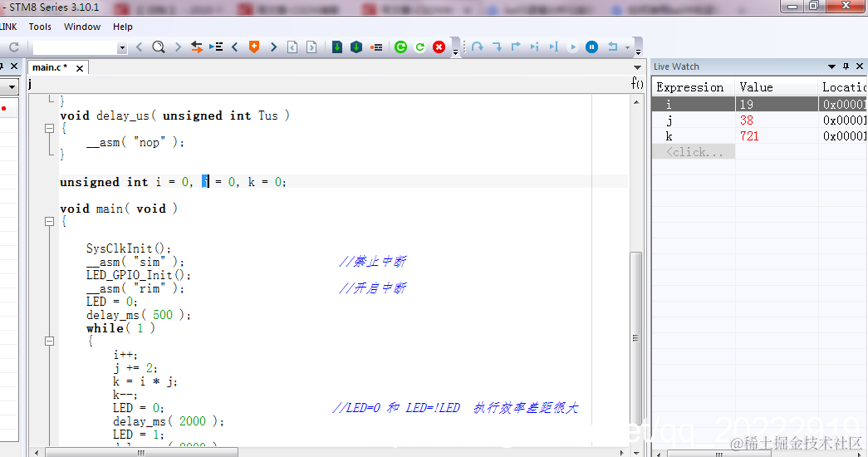Click <click...> to add watch expression
Image resolution: width=868 pixels, height=457 pixels.
pyautogui.click(x=694, y=152)
